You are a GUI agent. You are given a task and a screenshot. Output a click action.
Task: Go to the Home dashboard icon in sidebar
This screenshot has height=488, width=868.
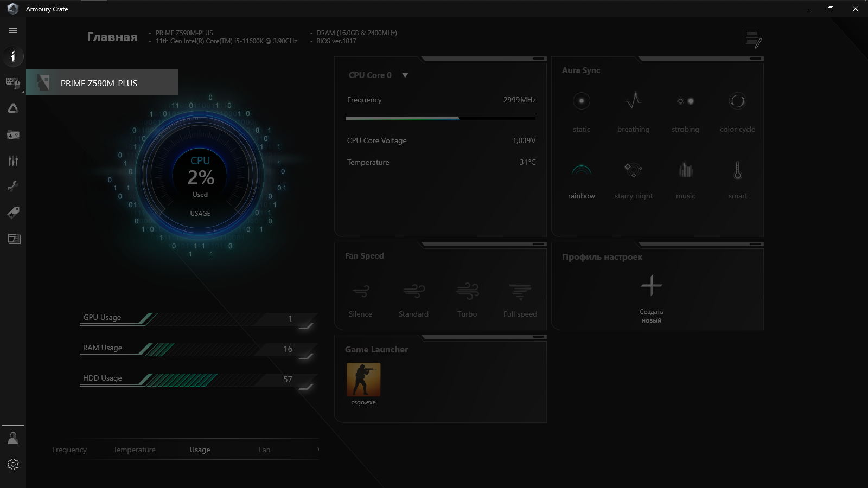[x=13, y=56]
